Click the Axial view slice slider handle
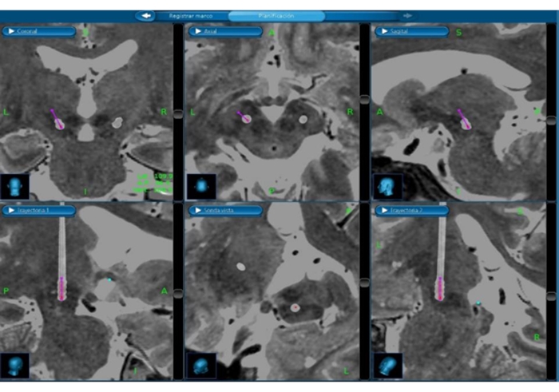The width and height of the screenshot is (559, 392). tap(364, 100)
